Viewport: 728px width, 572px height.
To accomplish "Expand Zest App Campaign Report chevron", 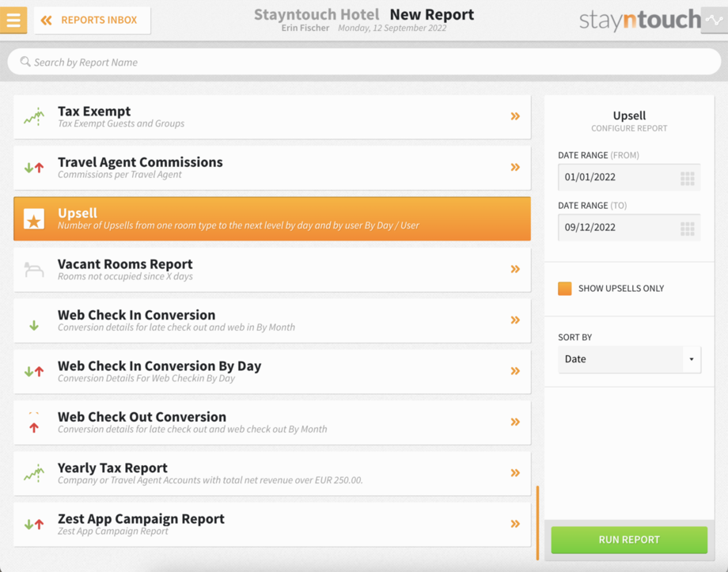I will (515, 524).
